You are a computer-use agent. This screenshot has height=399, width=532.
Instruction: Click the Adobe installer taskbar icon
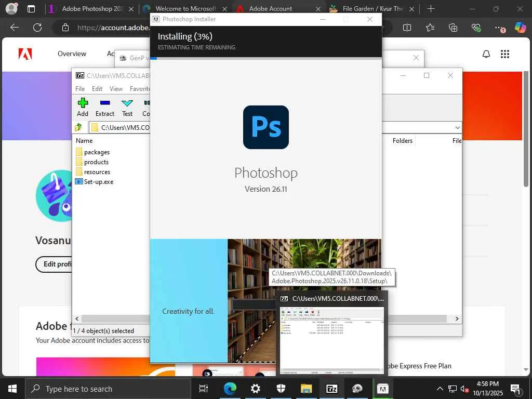coord(383,389)
